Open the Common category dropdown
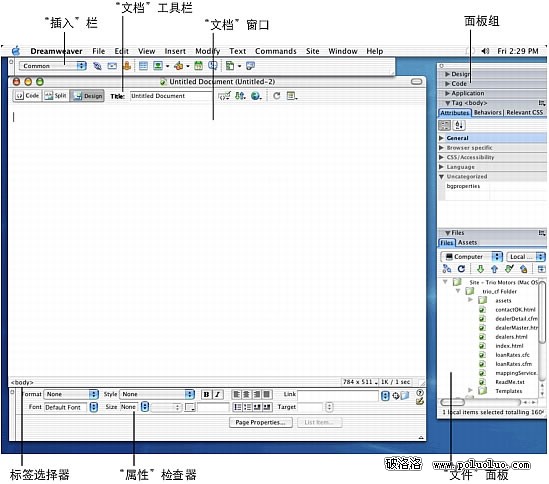 (x=53, y=66)
